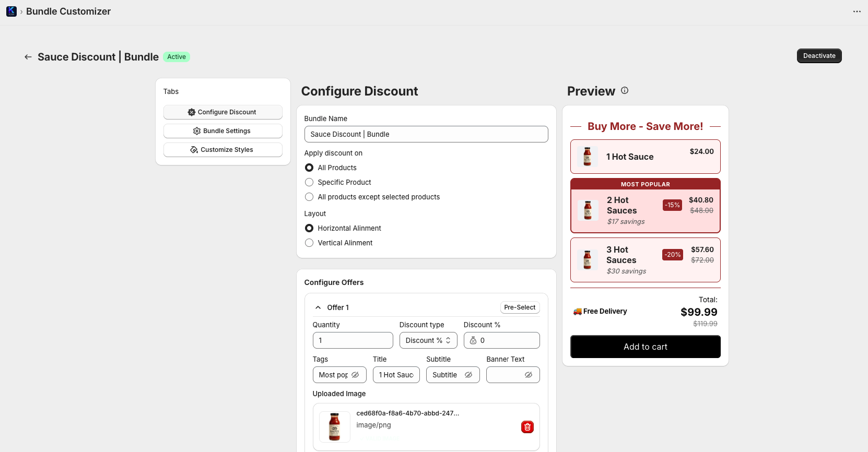Viewport: 868px width, 452px height.
Task: Click the back arrow beside Sauce Discount
Action: point(28,57)
